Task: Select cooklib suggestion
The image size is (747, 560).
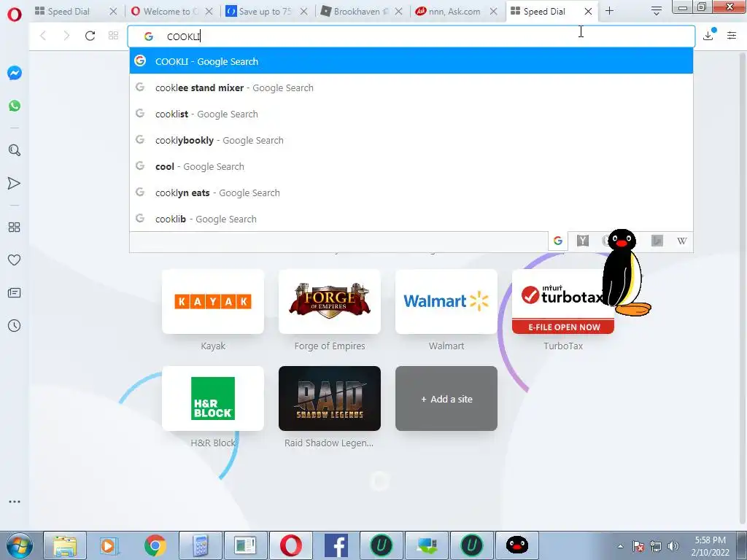Action: (x=411, y=219)
